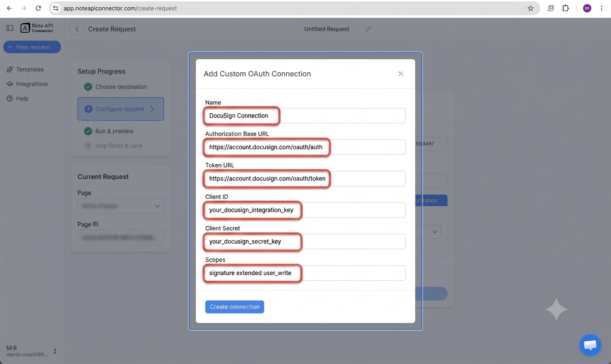This screenshot has width=611, height=364.
Task: Bookmark this page with the star
Action: coord(530,8)
